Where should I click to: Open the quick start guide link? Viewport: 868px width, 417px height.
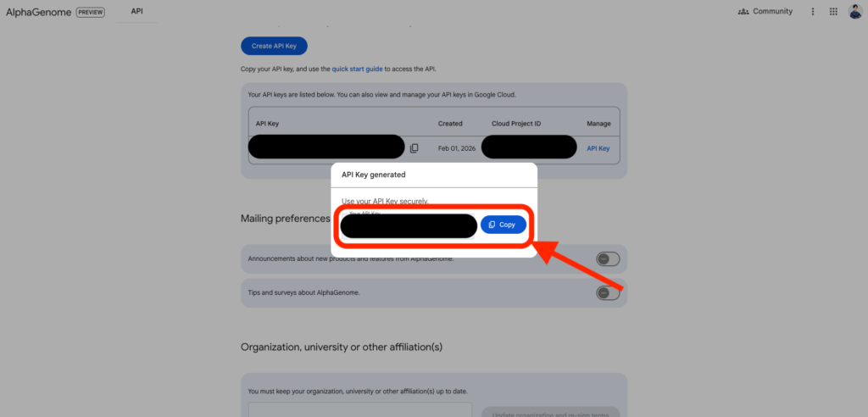[357, 69]
